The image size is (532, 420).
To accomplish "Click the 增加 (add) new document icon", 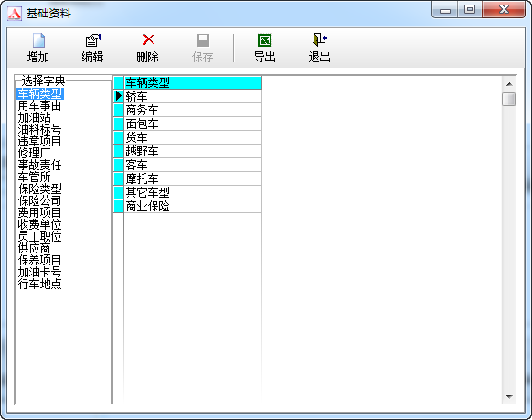I will [38, 40].
